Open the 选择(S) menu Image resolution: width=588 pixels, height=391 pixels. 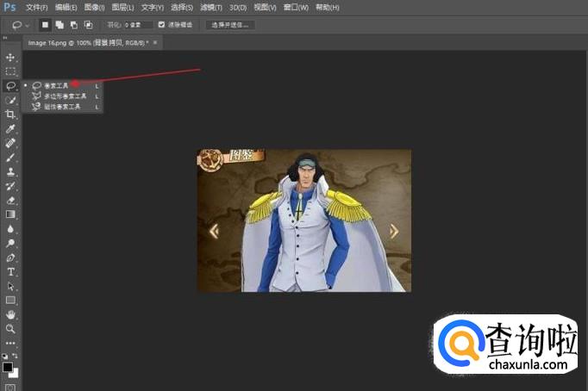click(182, 8)
